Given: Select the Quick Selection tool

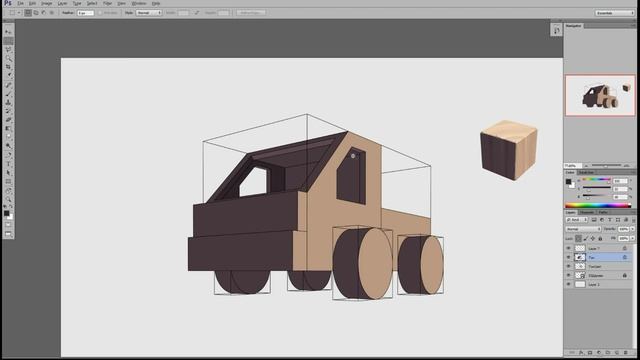Looking at the screenshot, I should click(8, 58).
